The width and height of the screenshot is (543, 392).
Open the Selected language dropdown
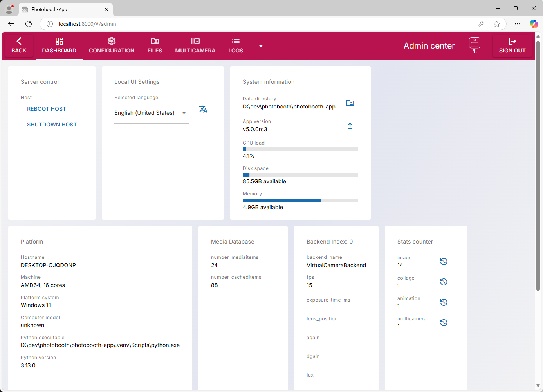pos(152,113)
